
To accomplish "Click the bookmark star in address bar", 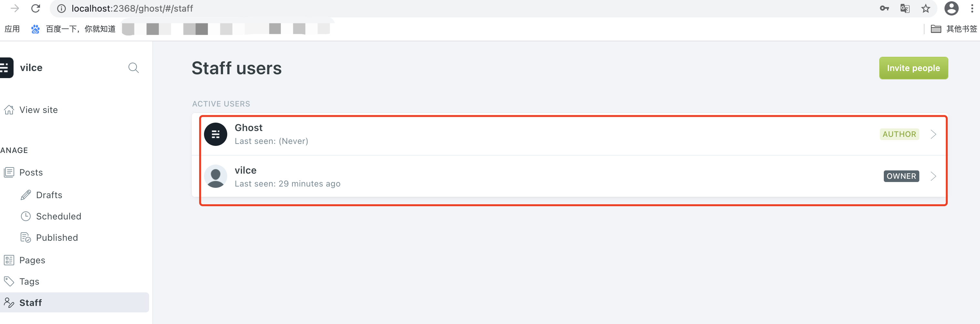I will click(925, 8).
